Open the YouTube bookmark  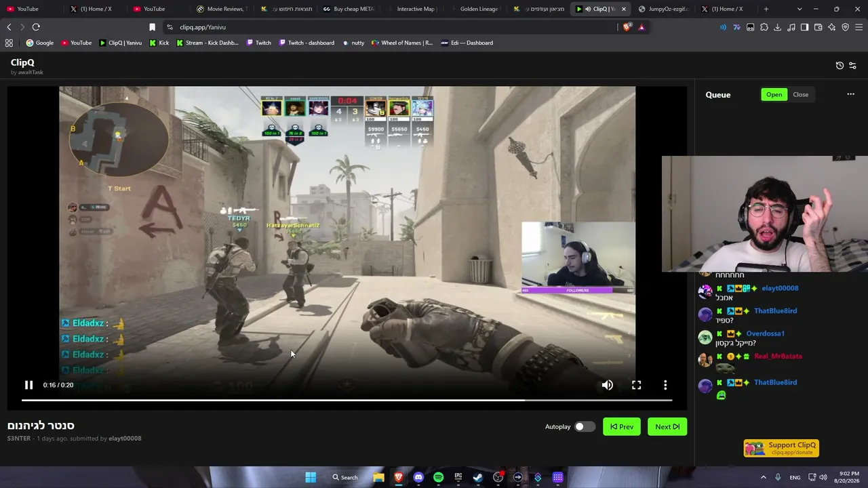[76, 43]
